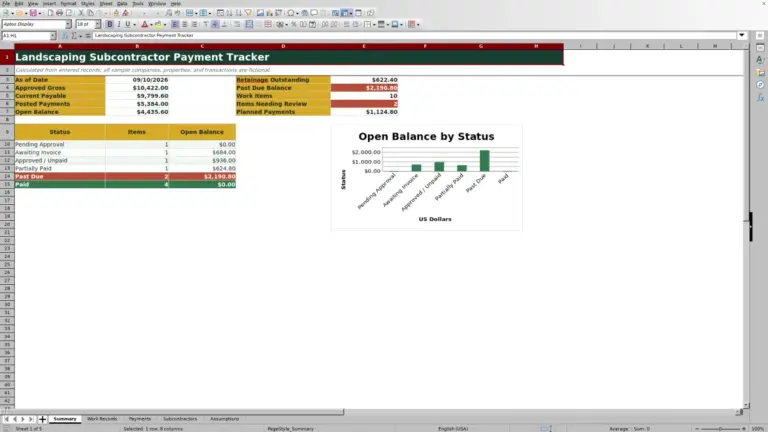Open the Name Box dropdown arrow
The height and width of the screenshot is (432, 768).
53,36
